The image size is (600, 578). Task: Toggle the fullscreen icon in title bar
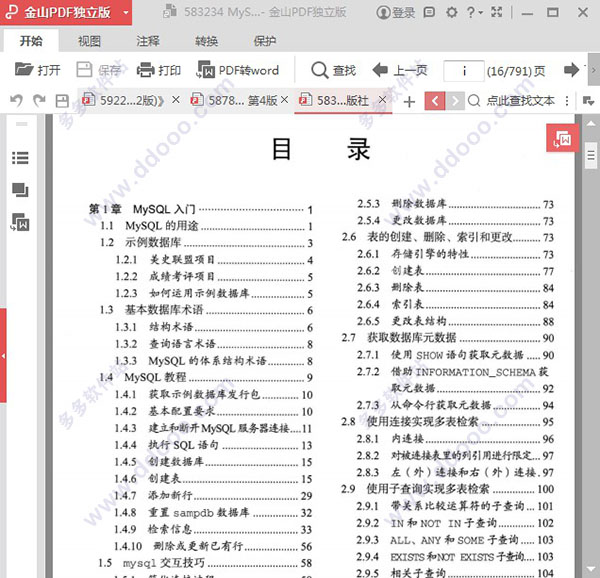pos(497,12)
